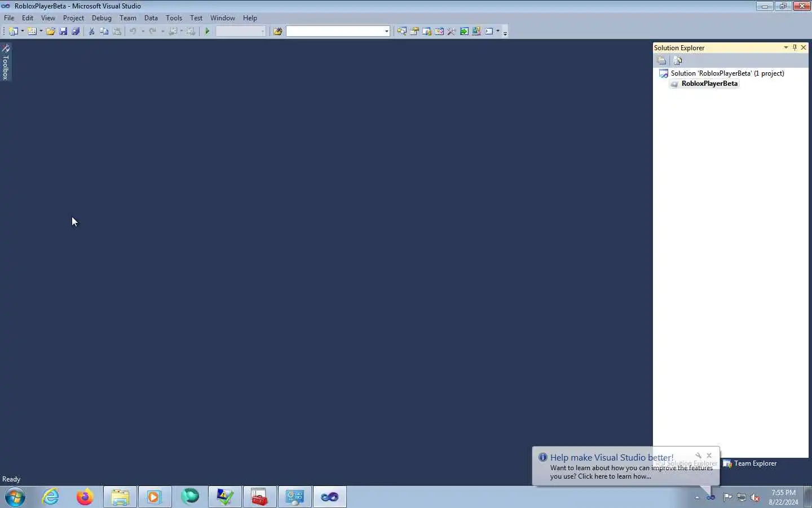
Task: Switch to the Team Explorer tab
Action: pos(750,463)
